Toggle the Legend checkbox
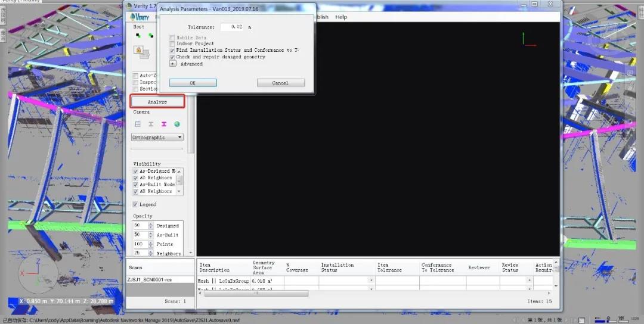Image resolution: width=644 pixels, height=324 pixels. (x=135, y=204)
